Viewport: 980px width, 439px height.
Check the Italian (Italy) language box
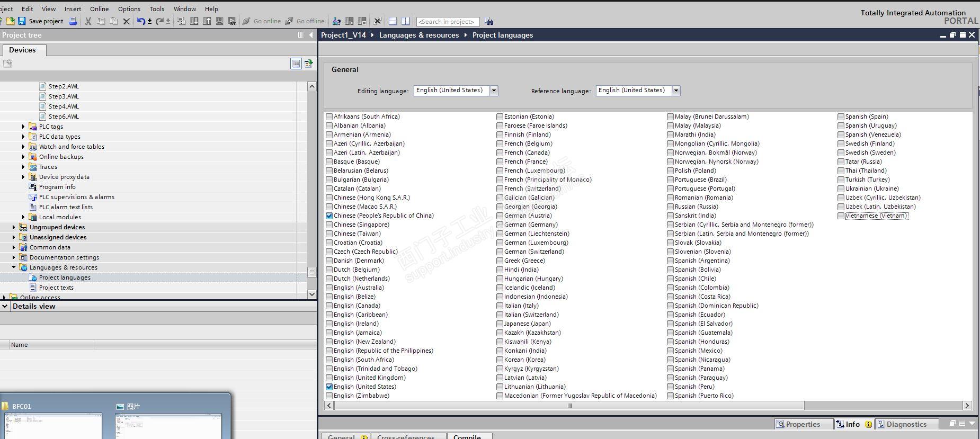click(500, 306)
